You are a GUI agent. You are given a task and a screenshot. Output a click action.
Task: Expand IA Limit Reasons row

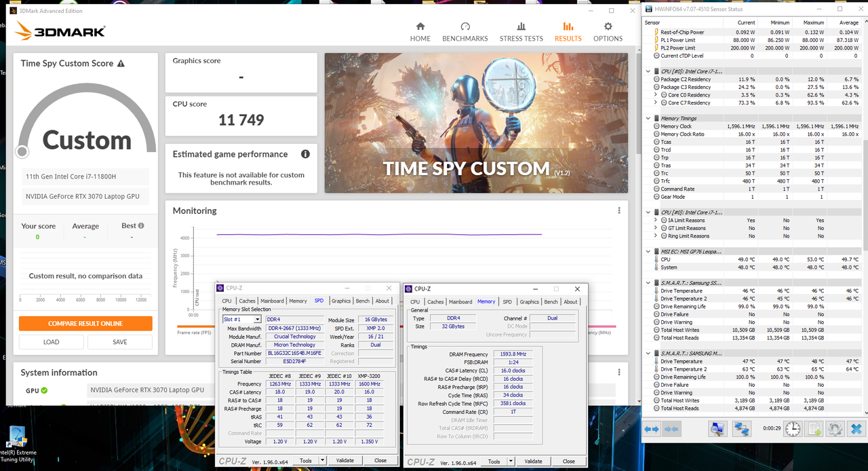(656, 221)
